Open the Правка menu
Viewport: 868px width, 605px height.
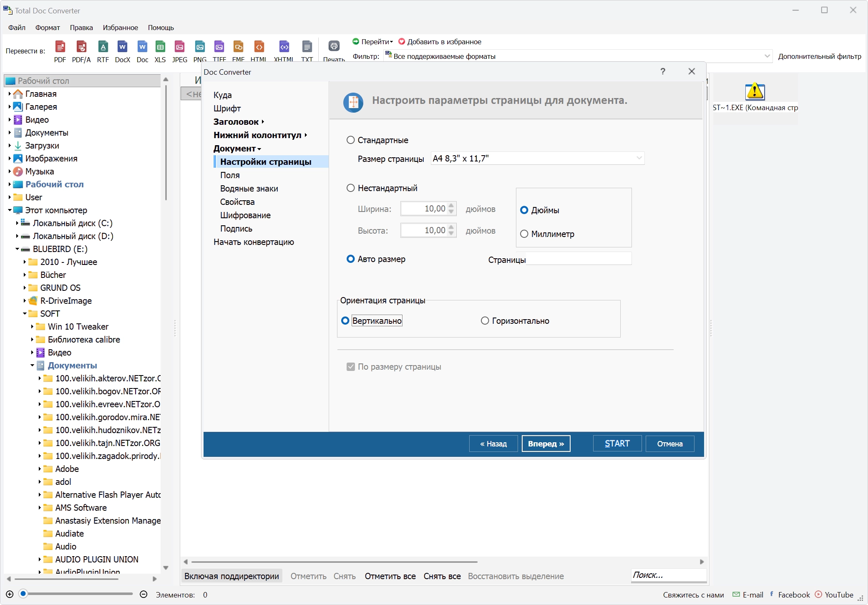point(81,28)
